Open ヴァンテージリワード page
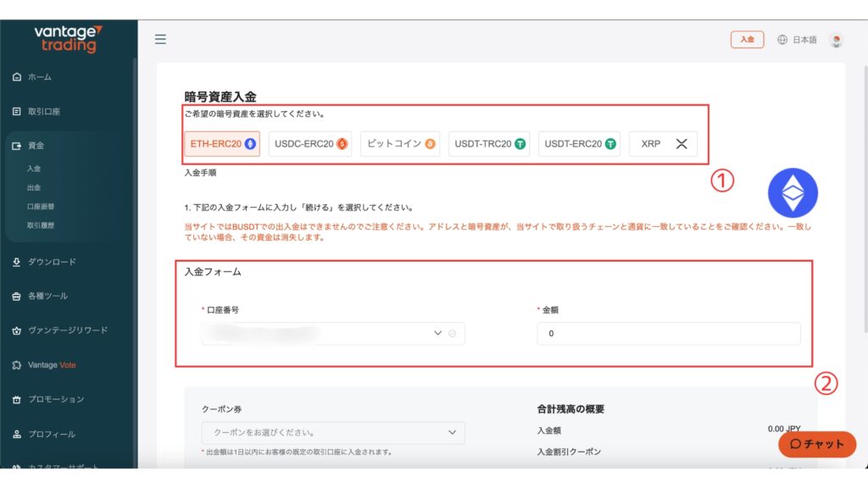The width and height of the screenshot is (868, 488). 68,330
